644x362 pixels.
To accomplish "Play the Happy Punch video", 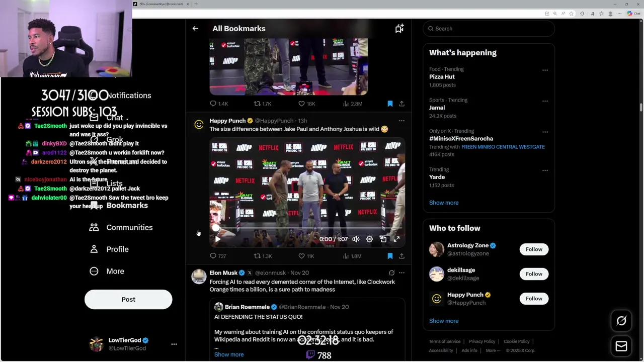I will tap(217, 239).
